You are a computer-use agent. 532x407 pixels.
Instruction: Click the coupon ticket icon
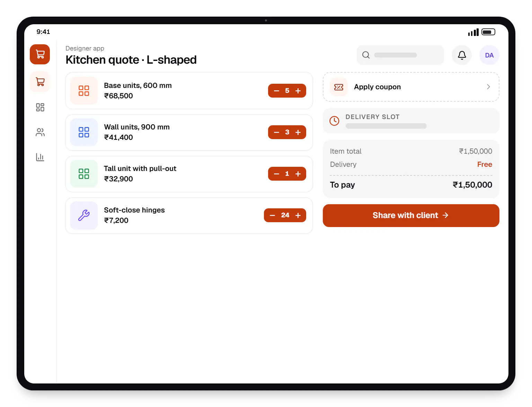(339, 87)
